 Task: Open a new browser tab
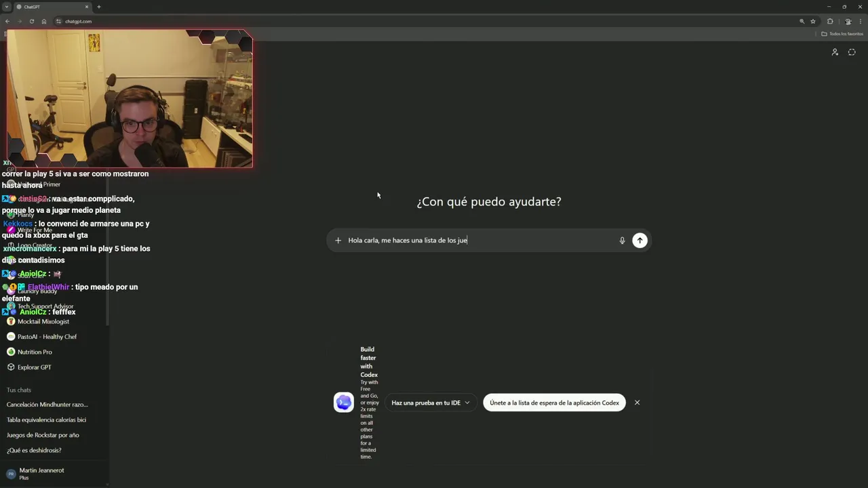[99, 7]
